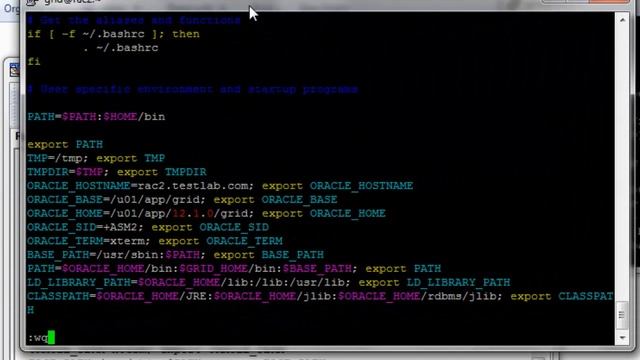640x360 pixels.
Task: Click the '. ~/.bashrc' line
Action: tap(120, 48)
